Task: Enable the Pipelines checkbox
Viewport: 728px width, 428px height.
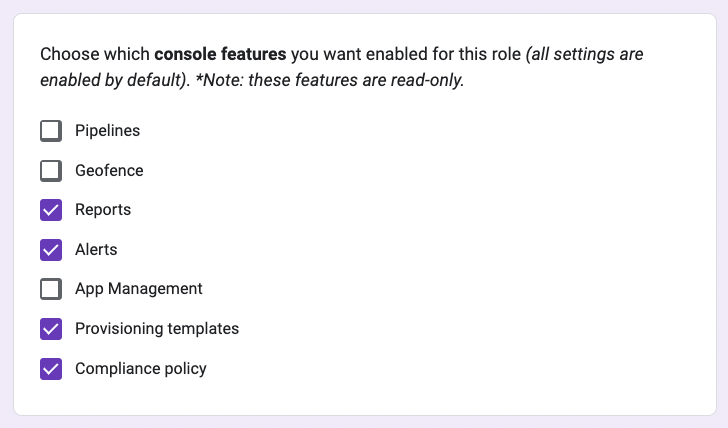Action: [x=51, y=131]
